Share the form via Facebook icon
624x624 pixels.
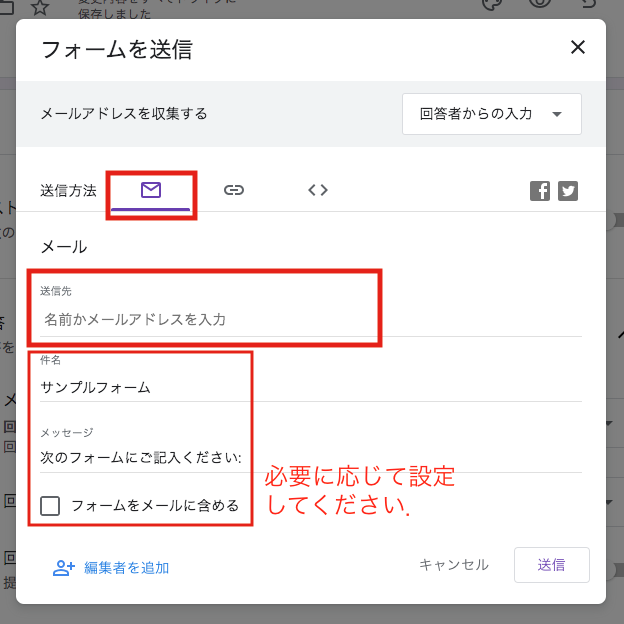540,191
